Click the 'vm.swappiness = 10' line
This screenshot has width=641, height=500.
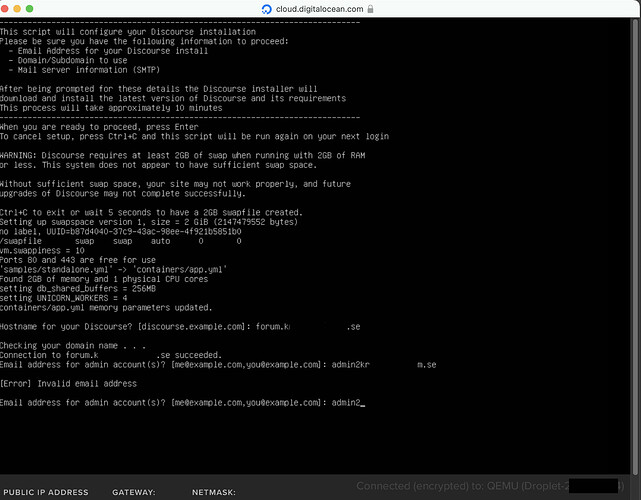[42, 251]
